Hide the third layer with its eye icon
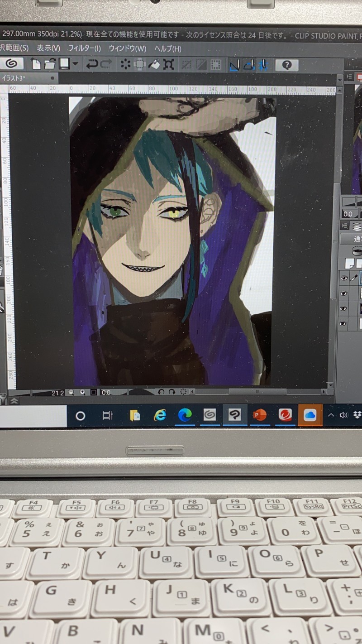Image resolution: width=362 pixels, height=644 pixels. click(344, 308)
